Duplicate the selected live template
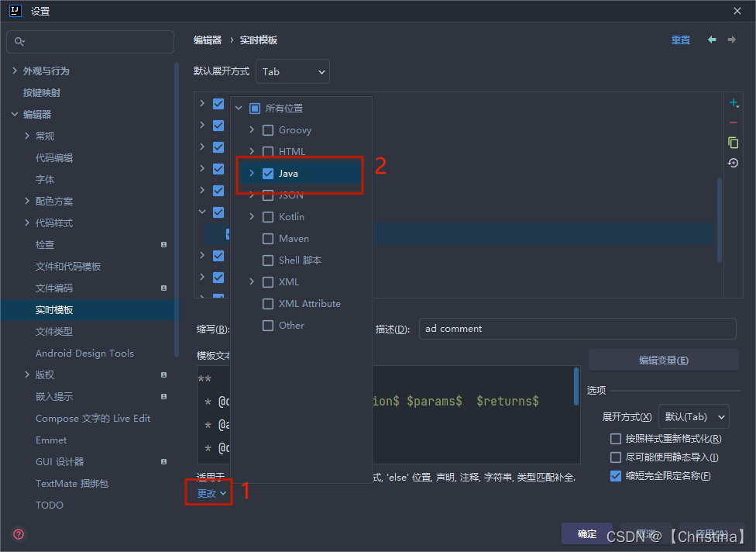This screenshot has width=756, height=552. 734,143
